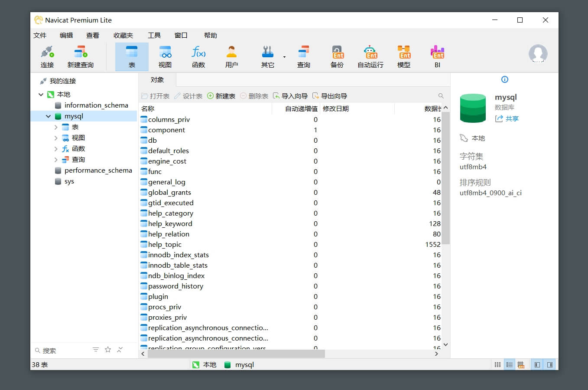This screenshot has width=588, height=390.
Task: Click the 打开表 button
Action: pos(156,96)
